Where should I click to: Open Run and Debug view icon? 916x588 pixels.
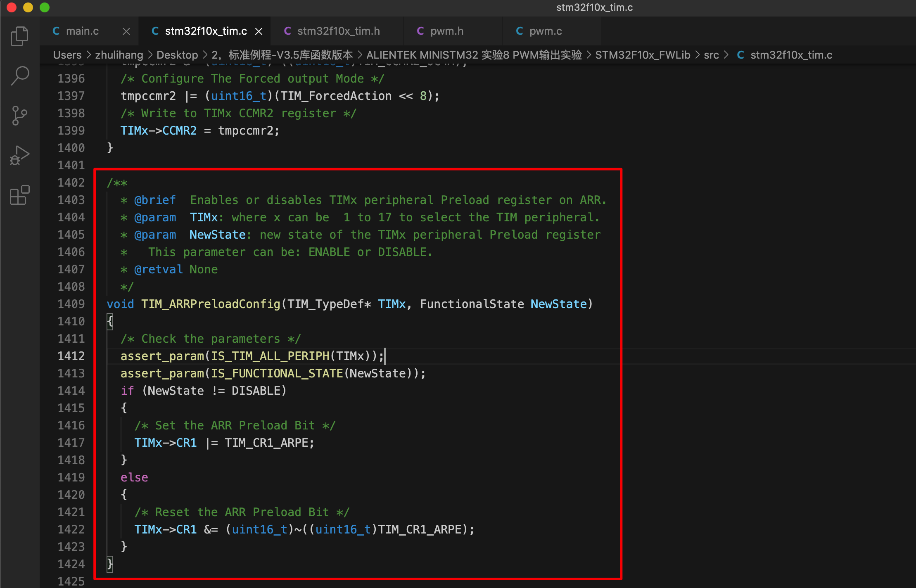click(19, 155)
